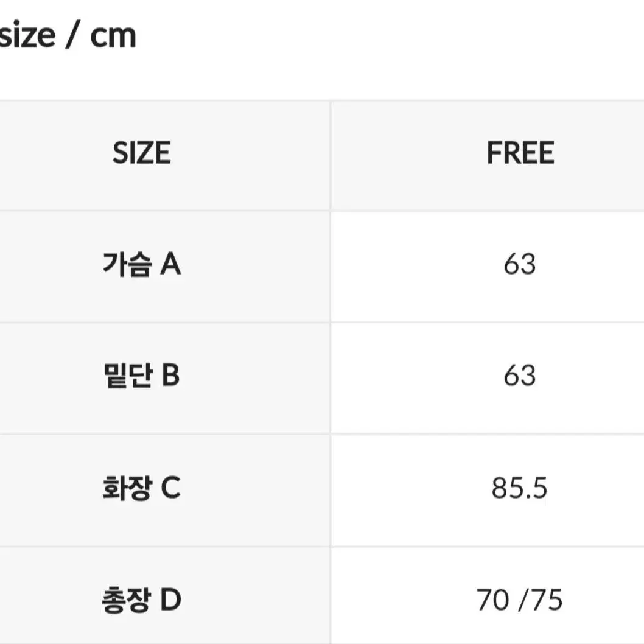
Task: Click the 'cm' unit text in the heading
Action: pos(113,37)
